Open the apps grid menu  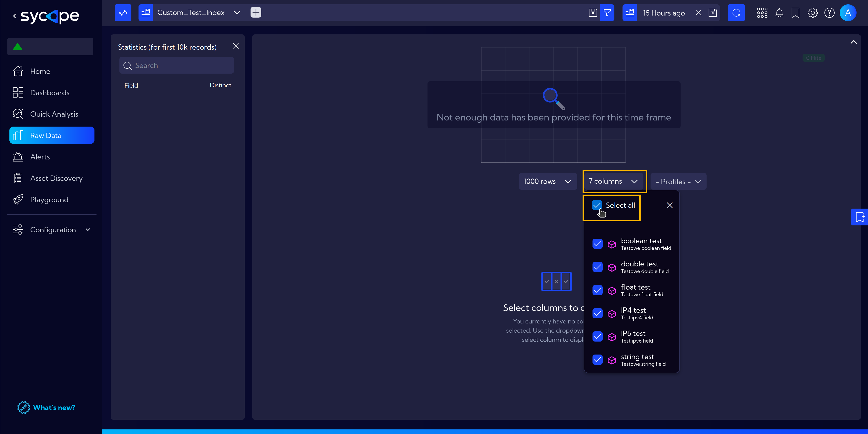[x=762, y=13]
